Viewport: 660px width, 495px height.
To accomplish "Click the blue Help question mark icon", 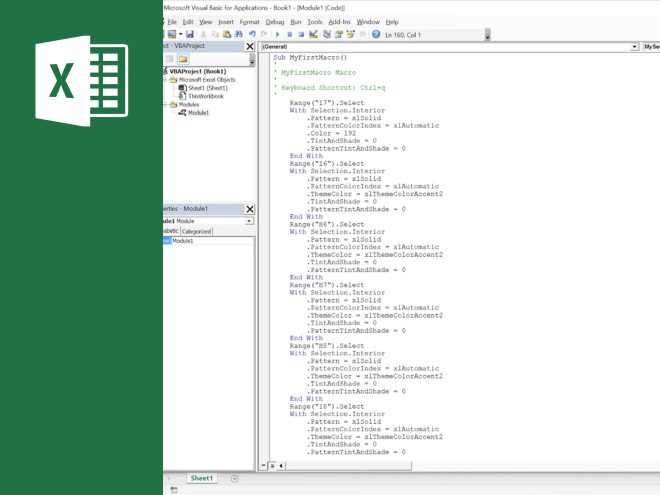I will pyautogui.click(x=375, y=34).
